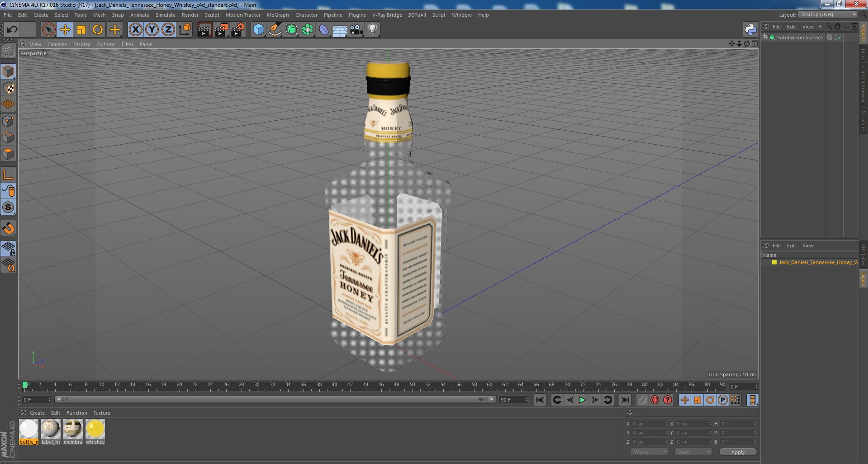The width and height of the screenshot is (868, 464).
Task: Go to end of animation
Action: click(625, 400)
